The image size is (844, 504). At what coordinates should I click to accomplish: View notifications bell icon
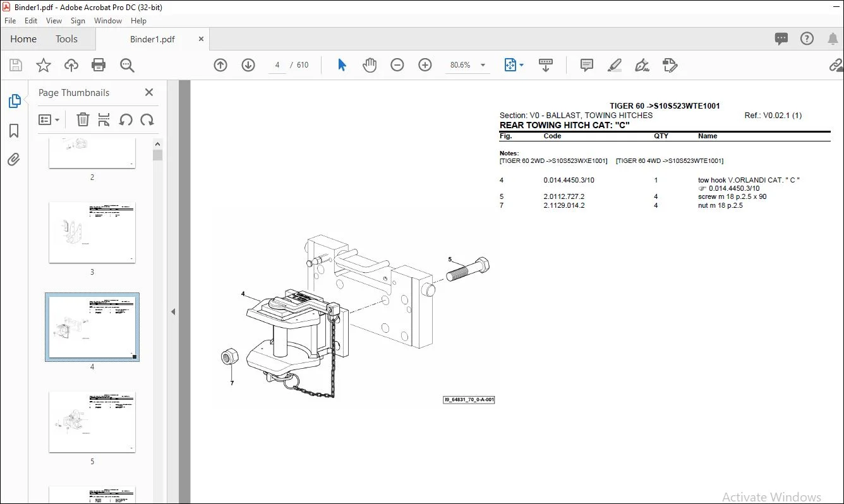(833, 39)
